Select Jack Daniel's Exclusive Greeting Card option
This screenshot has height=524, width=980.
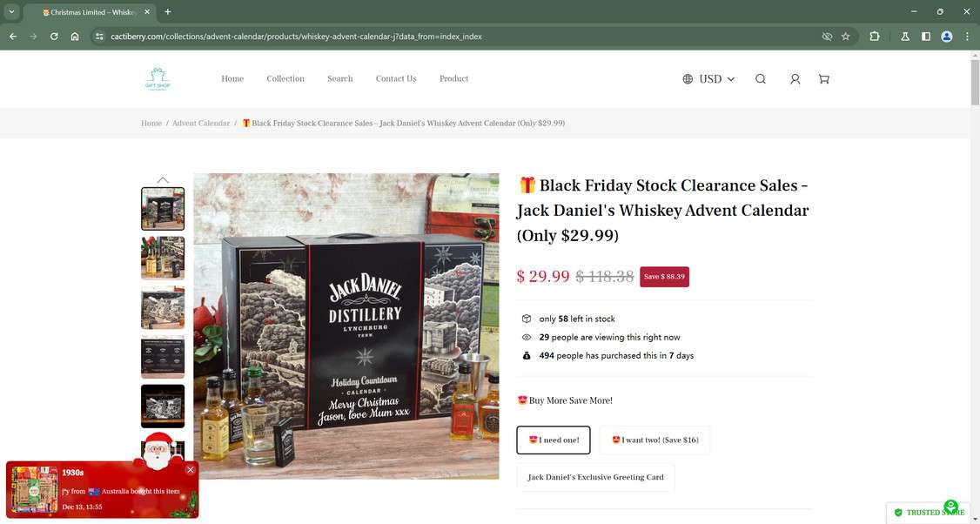coord(595,477)
